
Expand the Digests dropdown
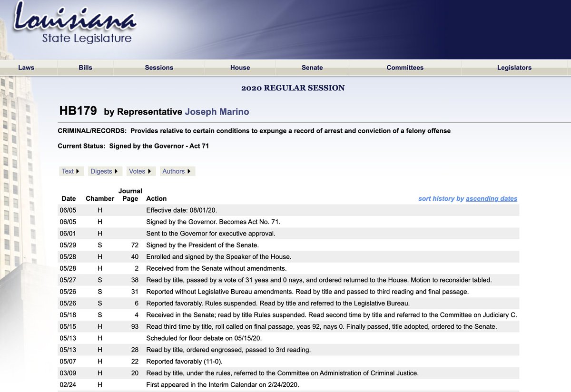pos(105,171)
